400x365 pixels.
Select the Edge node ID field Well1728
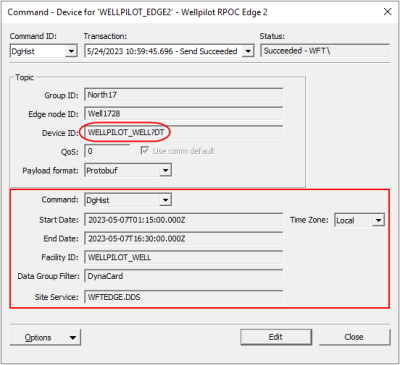click(x=183, y=114)
